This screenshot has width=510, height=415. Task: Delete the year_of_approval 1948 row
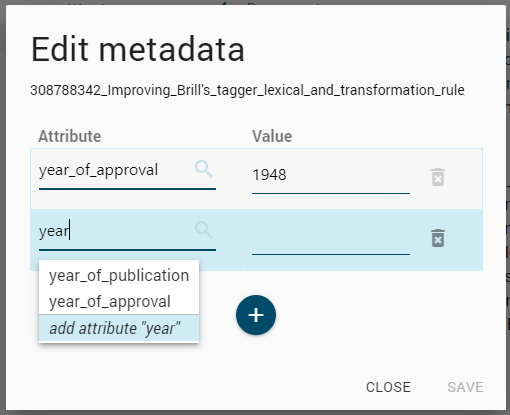click(438, 177)
